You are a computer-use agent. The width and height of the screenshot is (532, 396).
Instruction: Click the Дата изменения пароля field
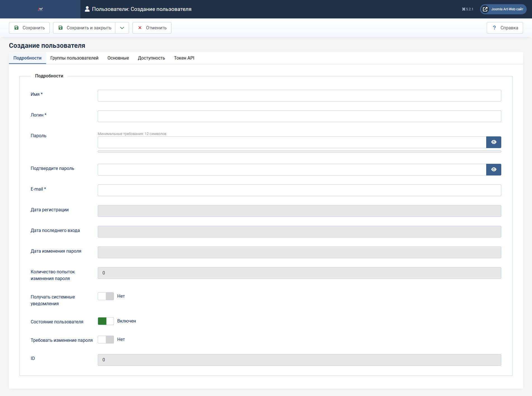click(x=299, y=252)
